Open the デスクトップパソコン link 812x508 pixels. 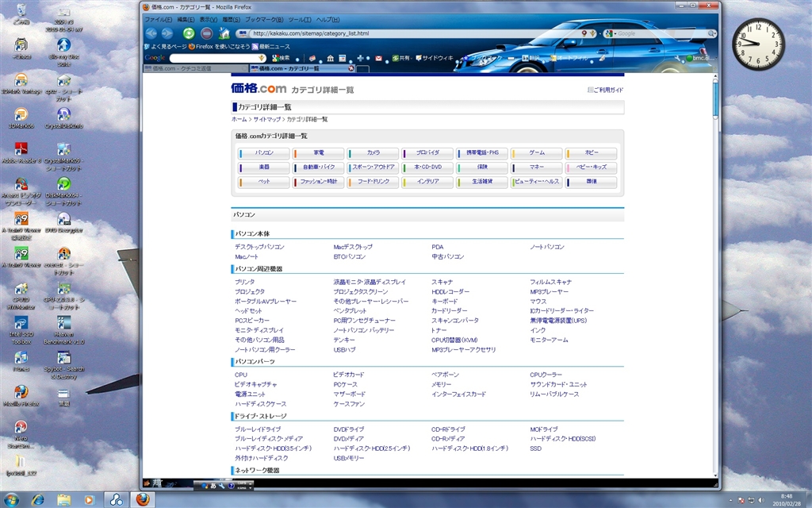coord(259,247)
